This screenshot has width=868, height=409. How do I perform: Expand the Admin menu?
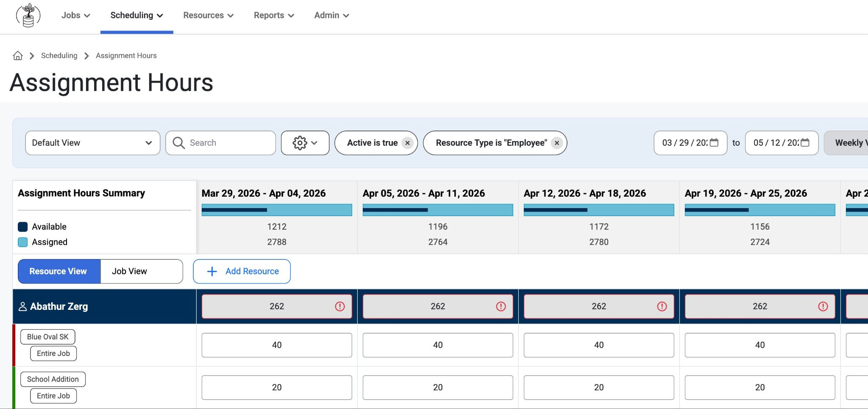point(331,15)
